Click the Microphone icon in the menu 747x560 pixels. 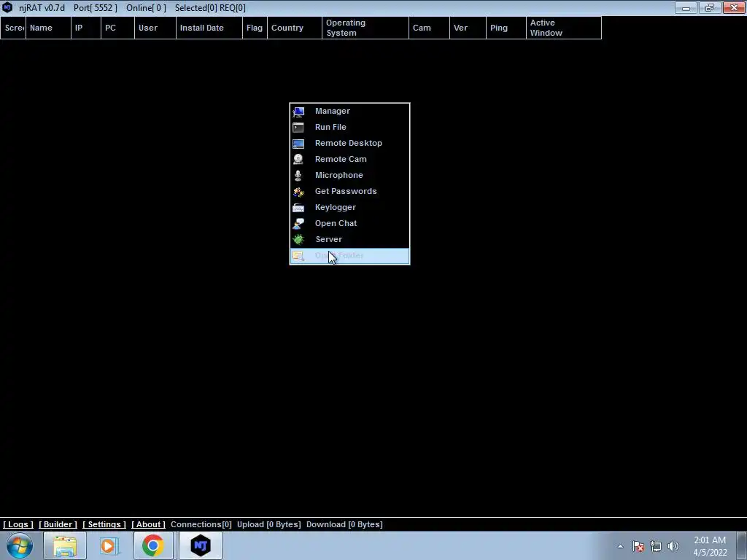click(298, 175)
